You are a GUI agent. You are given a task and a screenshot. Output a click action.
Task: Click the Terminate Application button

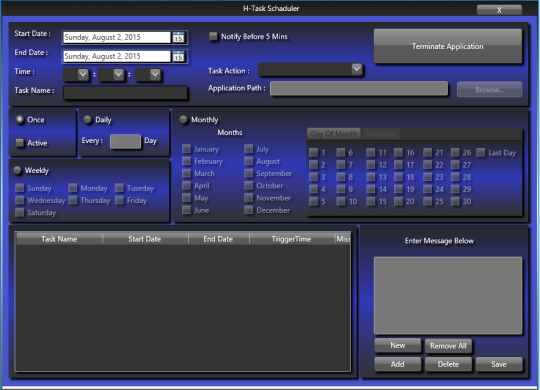click(x=448, y=46)
